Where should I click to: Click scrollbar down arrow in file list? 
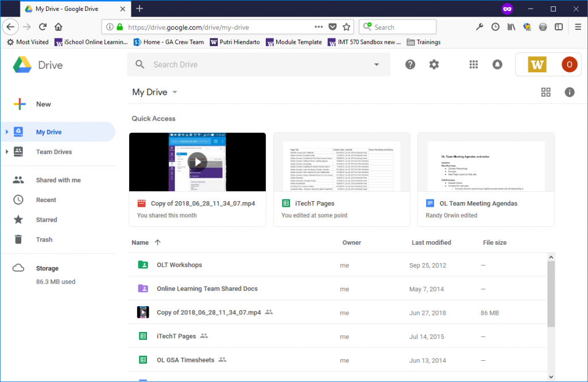(551, 377)
